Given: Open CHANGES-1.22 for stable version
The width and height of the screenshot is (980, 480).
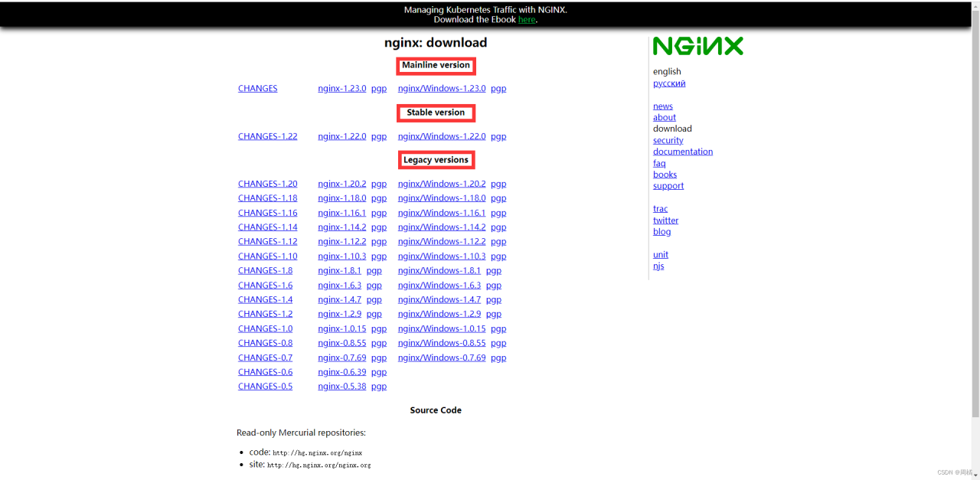Looking at the screenshot, I should click(x=267, y=136).
